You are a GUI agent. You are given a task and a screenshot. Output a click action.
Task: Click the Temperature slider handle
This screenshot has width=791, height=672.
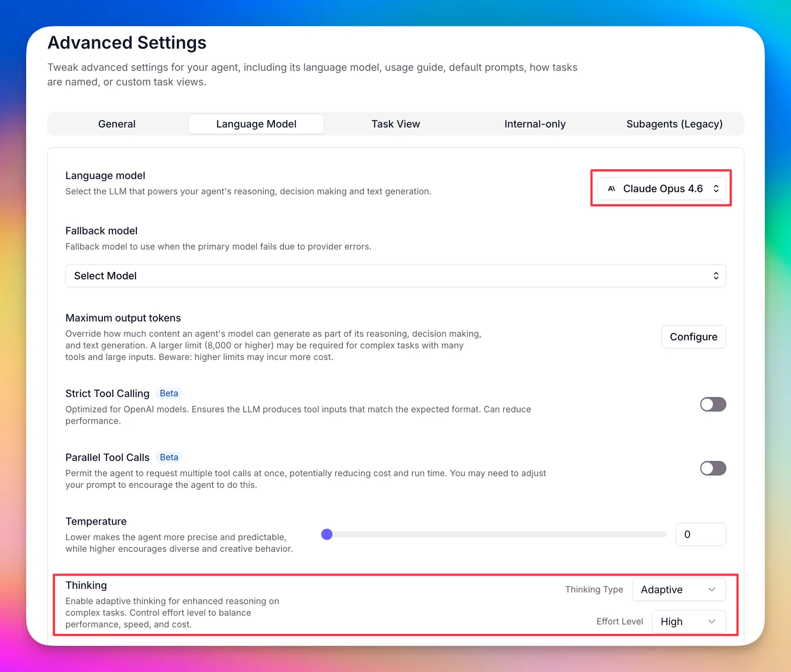327,535
